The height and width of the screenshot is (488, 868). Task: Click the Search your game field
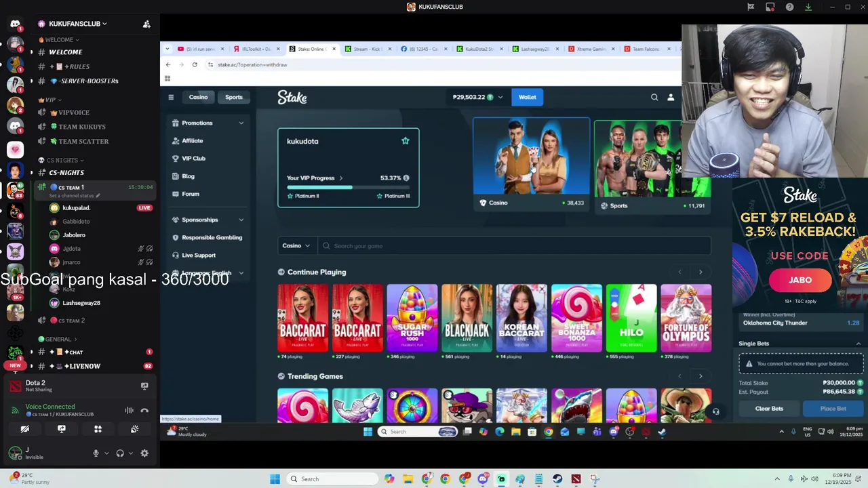click(513, 245)
